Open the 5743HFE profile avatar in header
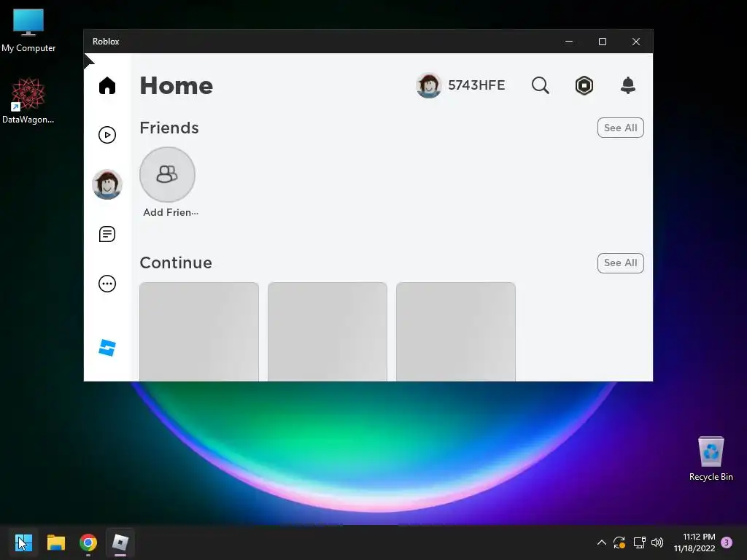Image resolution: width=747 pixels, height=560 pixels. point(429,85)
